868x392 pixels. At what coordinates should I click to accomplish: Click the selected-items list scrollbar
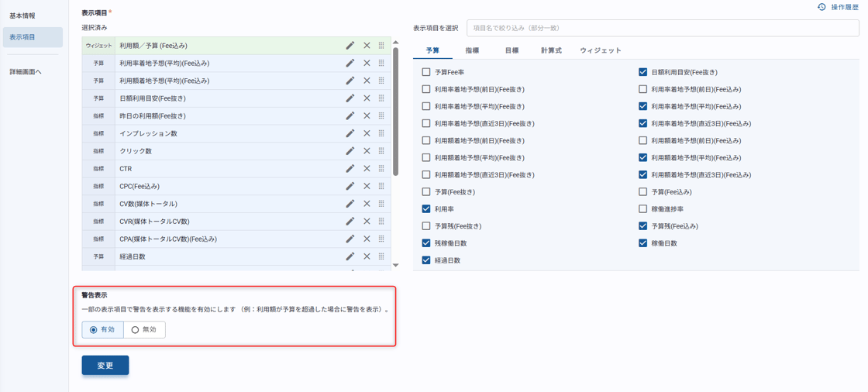(x=395, y=101)
